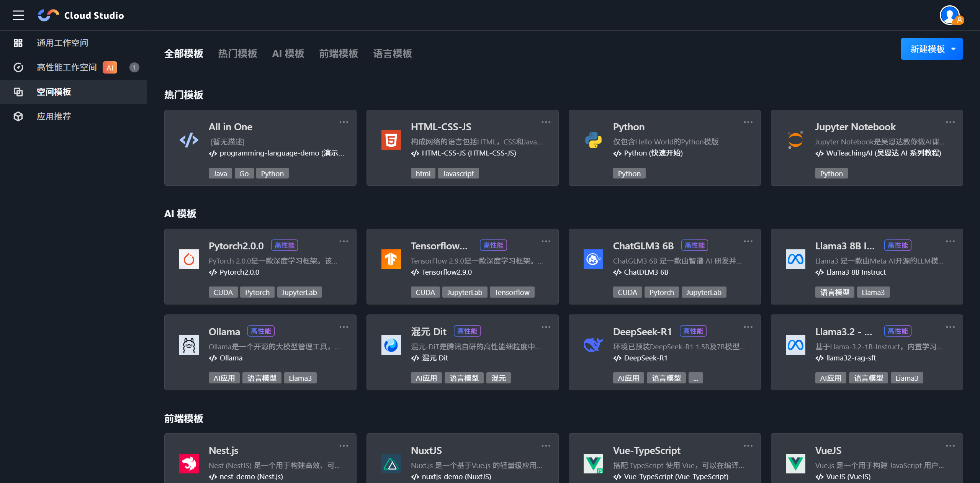
Task: Click 'WuTeachingAI (吴恩达 AI 系列教程)' text
Action: [x=883, y=153]
